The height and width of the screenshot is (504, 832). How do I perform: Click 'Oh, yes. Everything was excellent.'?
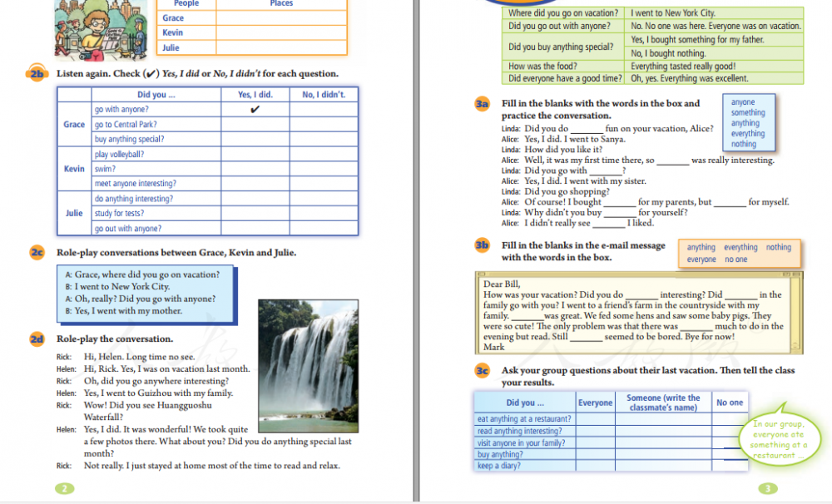690,78
